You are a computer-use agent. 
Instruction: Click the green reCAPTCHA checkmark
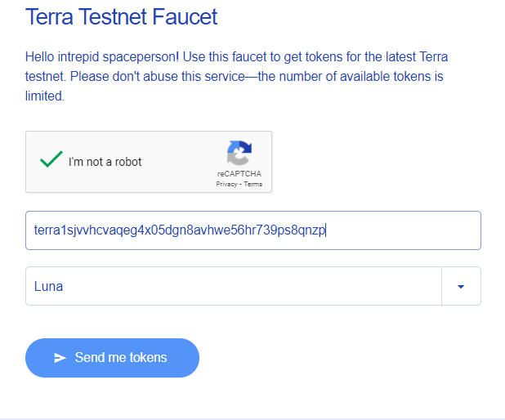coord(51,159)
